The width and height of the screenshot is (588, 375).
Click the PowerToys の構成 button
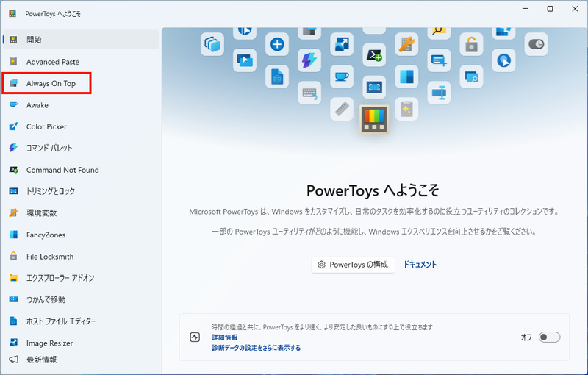coord(353,265)
